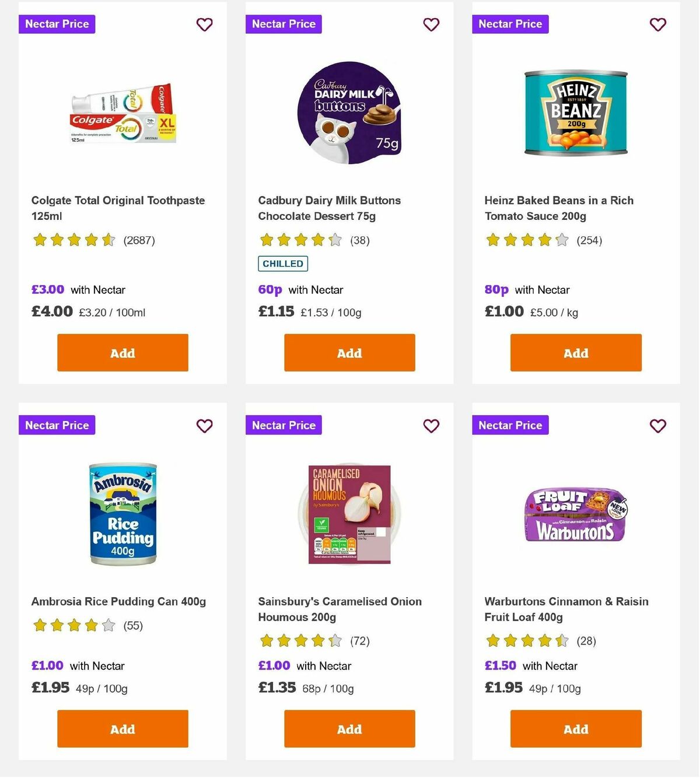Click the CHILLED label on Cadbury dessert
700x778 pixels.
tap(283, 264)
